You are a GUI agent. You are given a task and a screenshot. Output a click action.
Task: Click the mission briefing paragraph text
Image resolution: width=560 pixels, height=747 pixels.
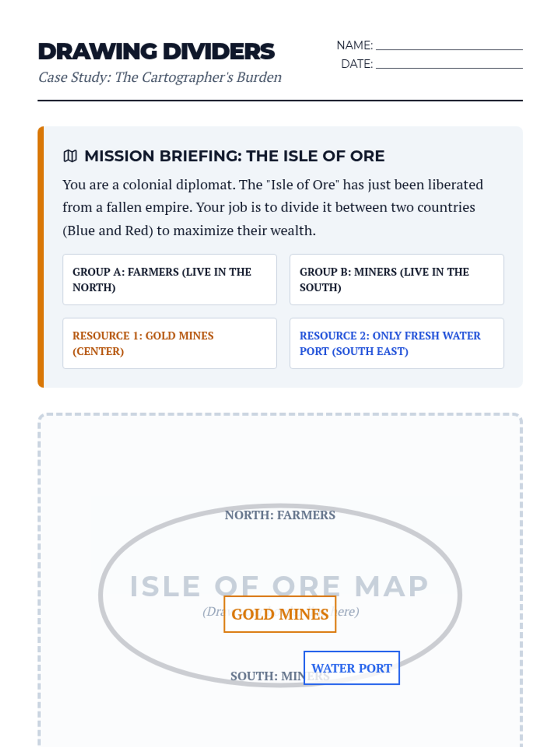click(x=273, y=207)
